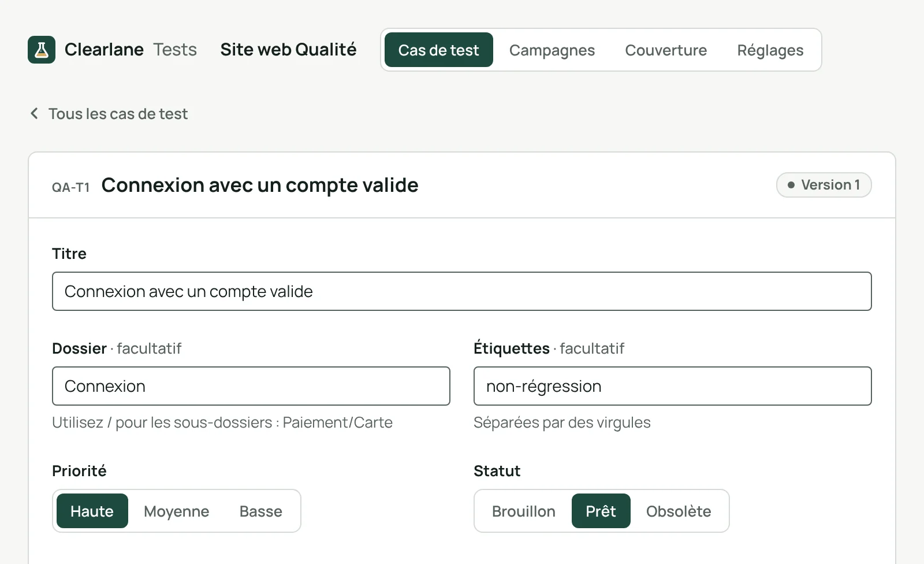Viewport: 924px width, 564px height.
Task: Click the sous-dossiers hint mentioning Paiement/Carte
Action: pyautogui.click(x=222, y=422)
